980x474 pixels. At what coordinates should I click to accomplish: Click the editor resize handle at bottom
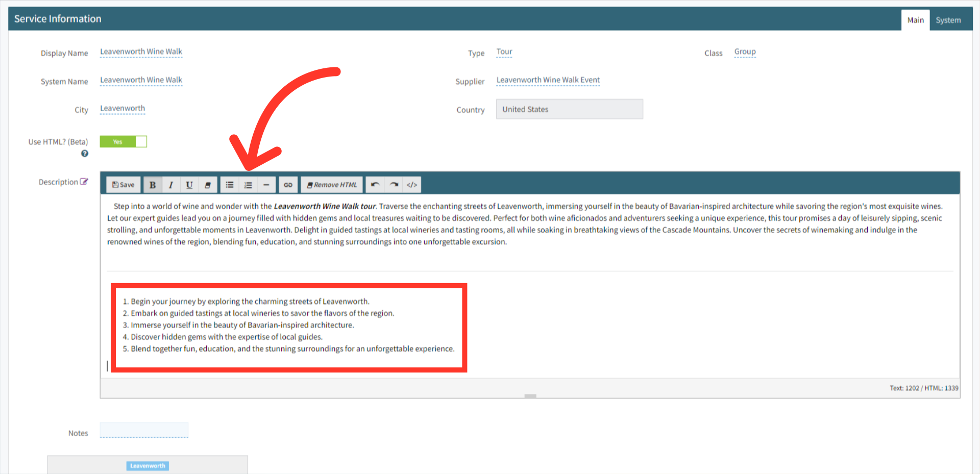530,396
